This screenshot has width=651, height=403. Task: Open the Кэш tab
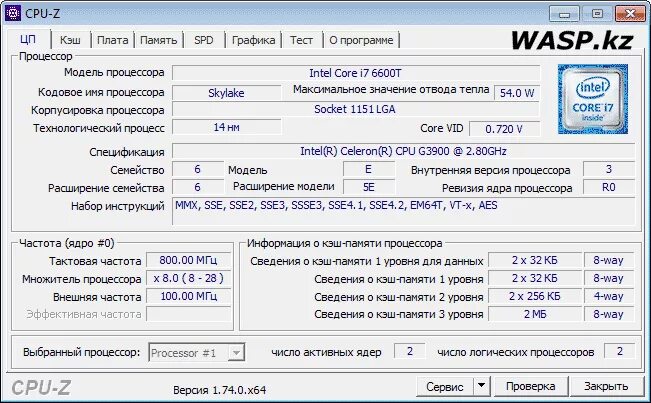tap(70, 40)
